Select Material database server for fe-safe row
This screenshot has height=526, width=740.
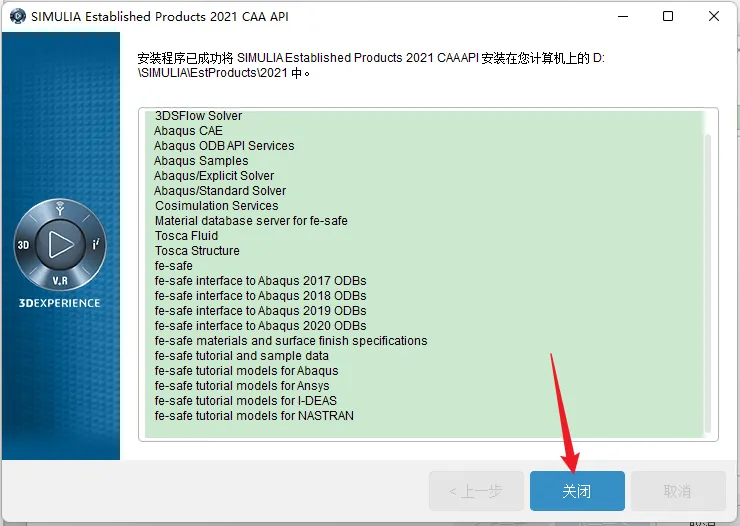pyautogui.click(x=251, y=221)
